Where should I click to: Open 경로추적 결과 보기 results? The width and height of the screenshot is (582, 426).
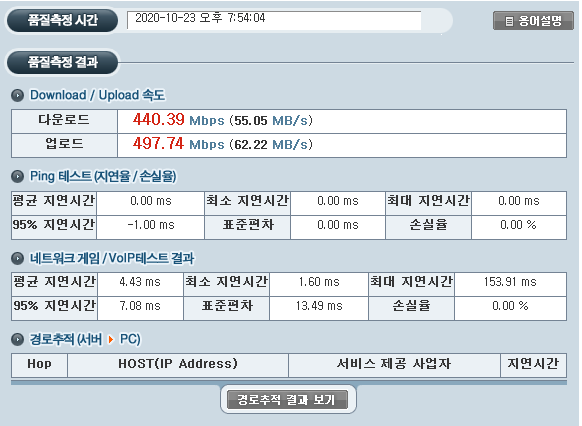click(x=287, y=400)
